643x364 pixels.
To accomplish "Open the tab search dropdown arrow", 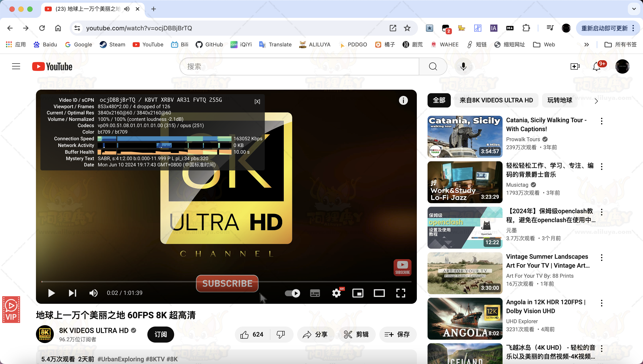I will pos(634,9).
